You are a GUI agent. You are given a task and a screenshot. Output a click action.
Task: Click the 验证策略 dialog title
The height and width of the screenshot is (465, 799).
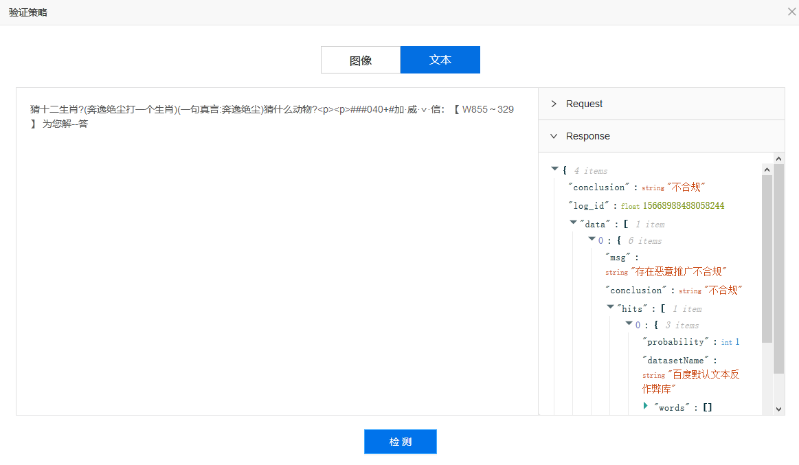(28, 12)
